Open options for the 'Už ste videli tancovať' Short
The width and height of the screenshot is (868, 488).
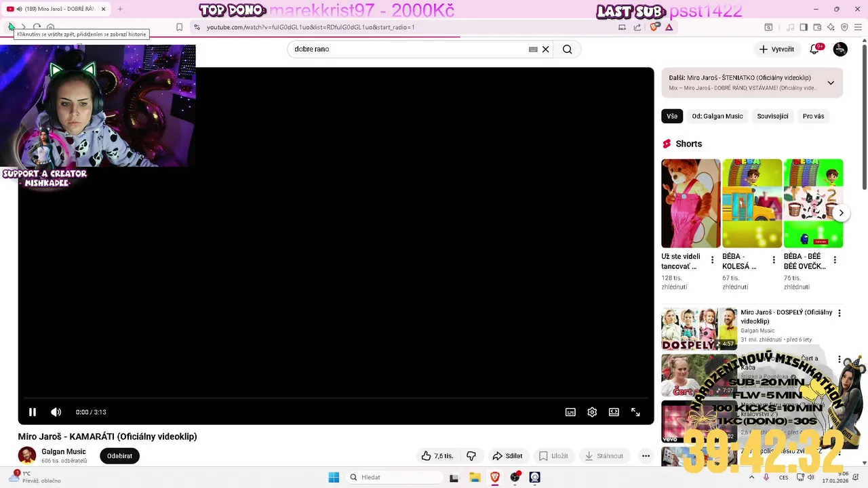tap(712, 260)
